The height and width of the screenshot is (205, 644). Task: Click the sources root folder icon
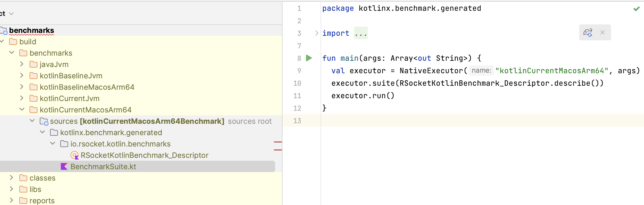[x=44, y=121]
